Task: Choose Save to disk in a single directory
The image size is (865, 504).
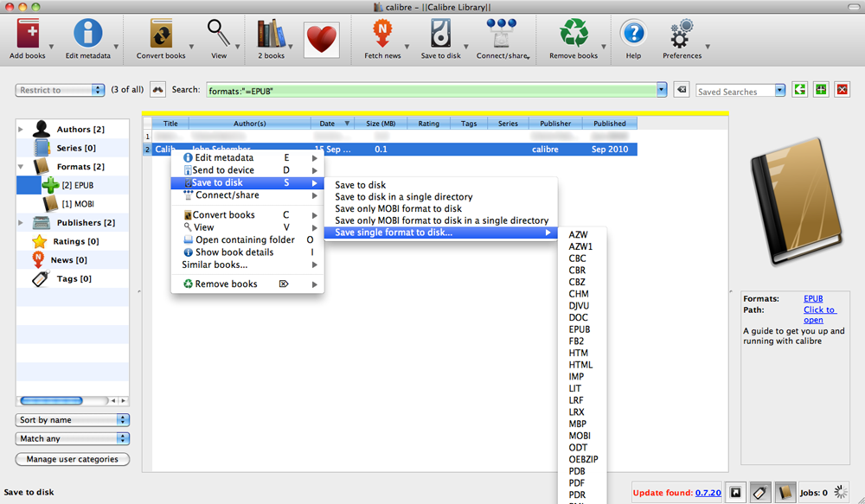Action: click(403, 196)
